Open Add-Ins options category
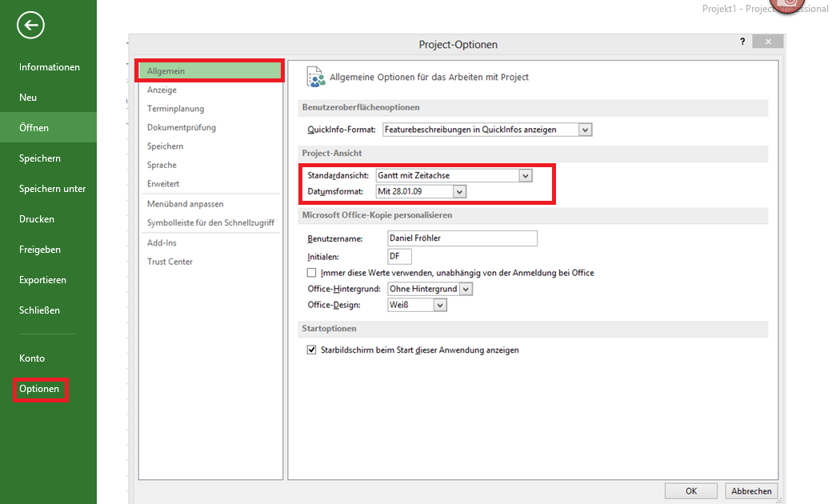840x504 pixels. 210,242
